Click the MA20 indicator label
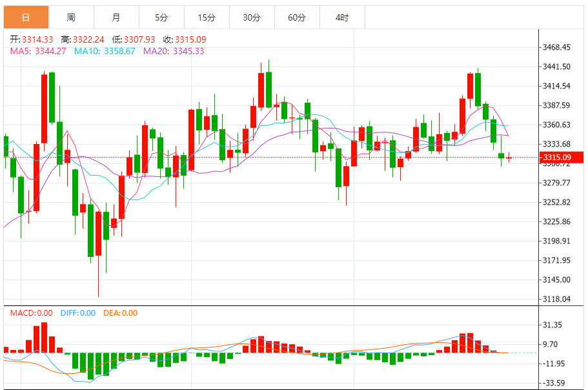The width and height of the screenshot is (588, 390). coord(174,51)
